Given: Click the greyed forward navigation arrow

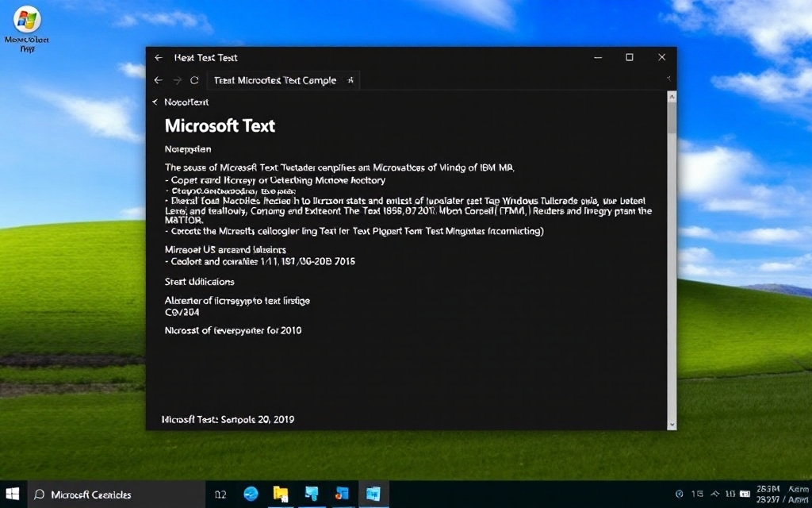Looking at the screenshot, I should tap(177, 80).
